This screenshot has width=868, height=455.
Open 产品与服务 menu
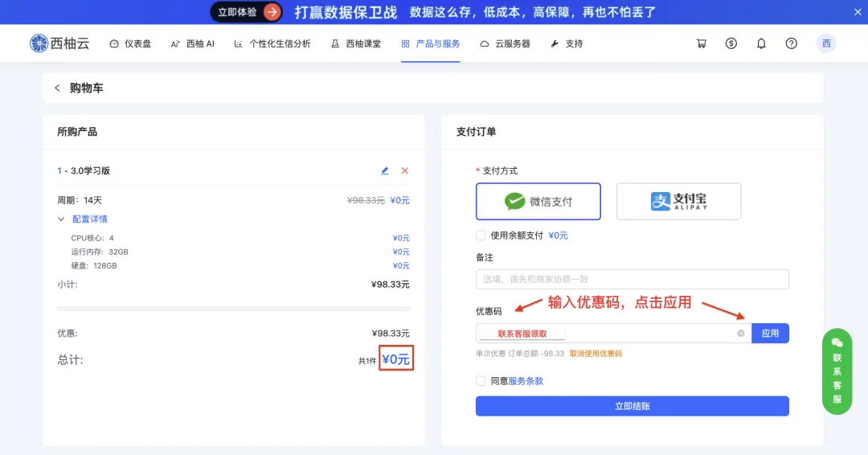click(x=431, y=43)
